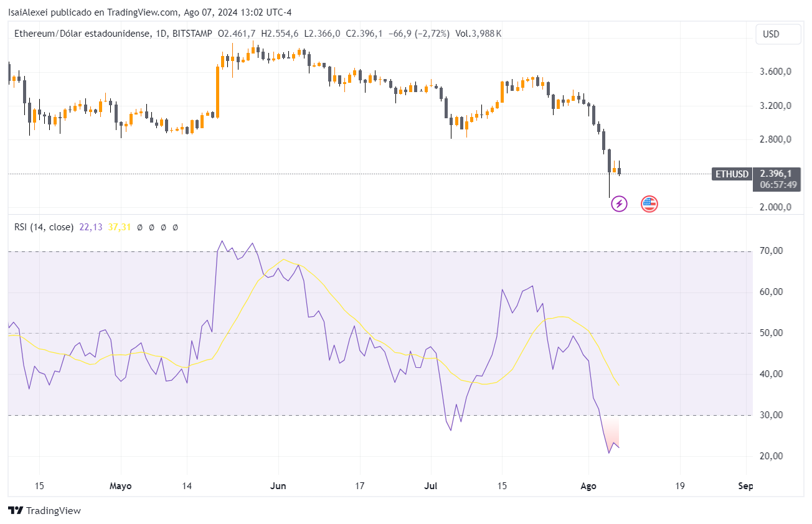
Task: Click the RSI moving average value 37,31
Action: tap(120, 227)
